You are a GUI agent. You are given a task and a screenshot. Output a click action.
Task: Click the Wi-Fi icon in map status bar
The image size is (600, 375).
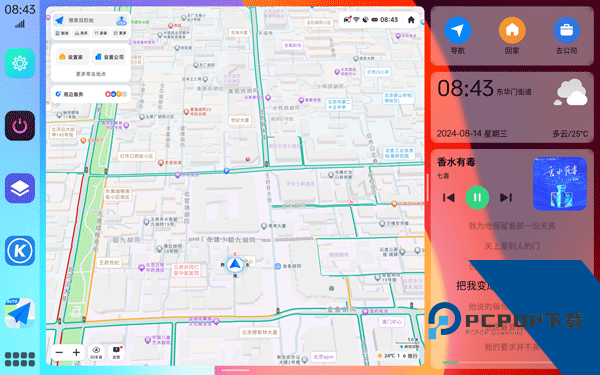point(356,20)
